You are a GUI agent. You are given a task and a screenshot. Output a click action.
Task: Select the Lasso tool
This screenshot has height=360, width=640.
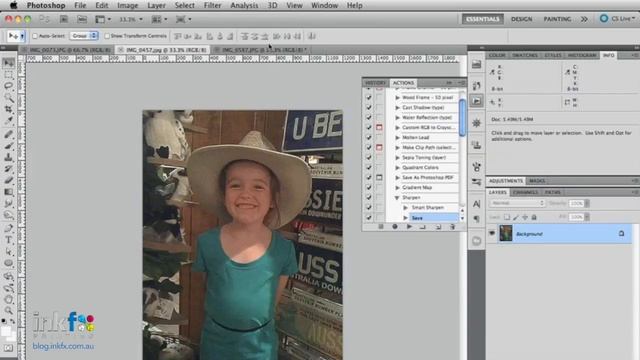coord(9,86)
